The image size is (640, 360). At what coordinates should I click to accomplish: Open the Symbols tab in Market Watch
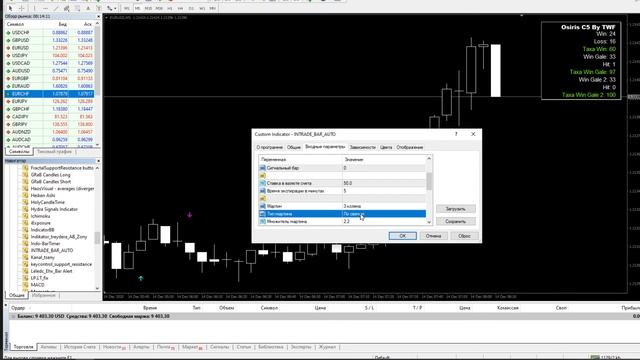pos(19,151)
